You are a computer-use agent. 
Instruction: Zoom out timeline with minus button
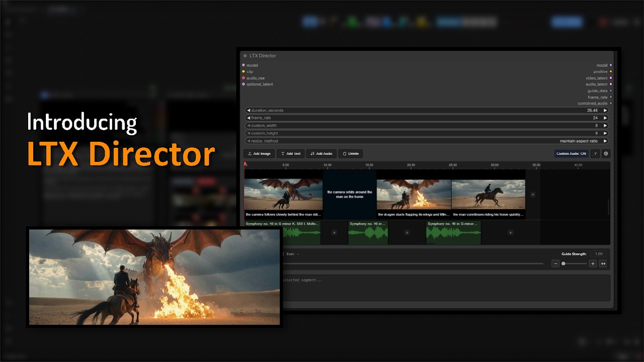555,263
